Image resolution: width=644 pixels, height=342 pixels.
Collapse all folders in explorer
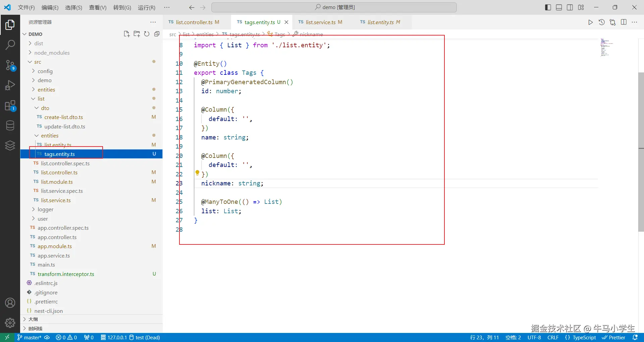(x=157, y=34)
